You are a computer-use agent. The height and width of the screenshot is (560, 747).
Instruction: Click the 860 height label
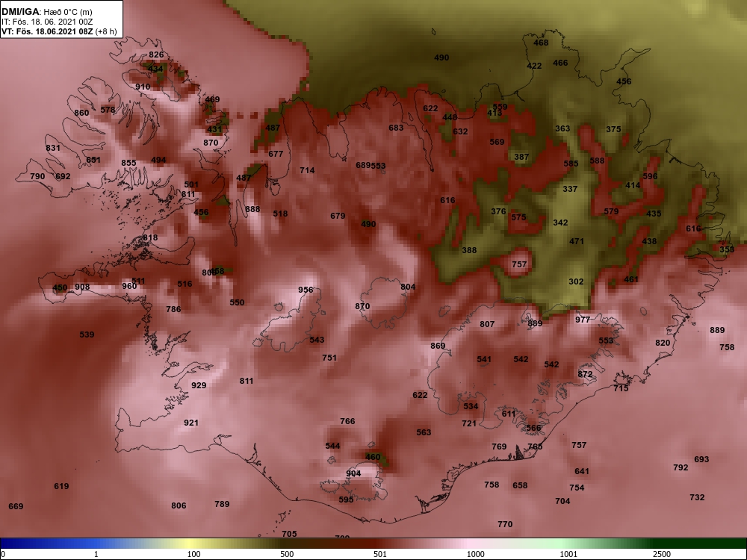click(x=81, y=113)
